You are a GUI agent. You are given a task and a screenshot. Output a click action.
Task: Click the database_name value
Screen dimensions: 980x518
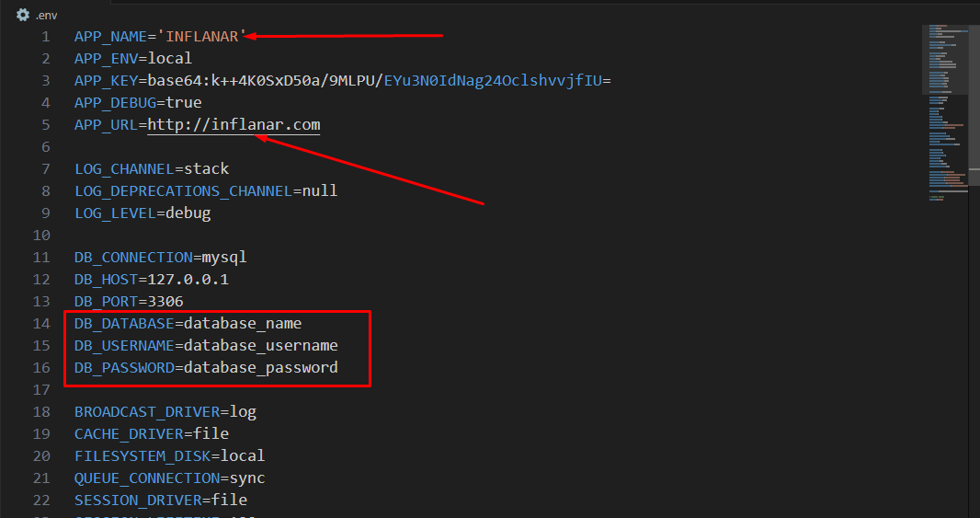[243, 324]
